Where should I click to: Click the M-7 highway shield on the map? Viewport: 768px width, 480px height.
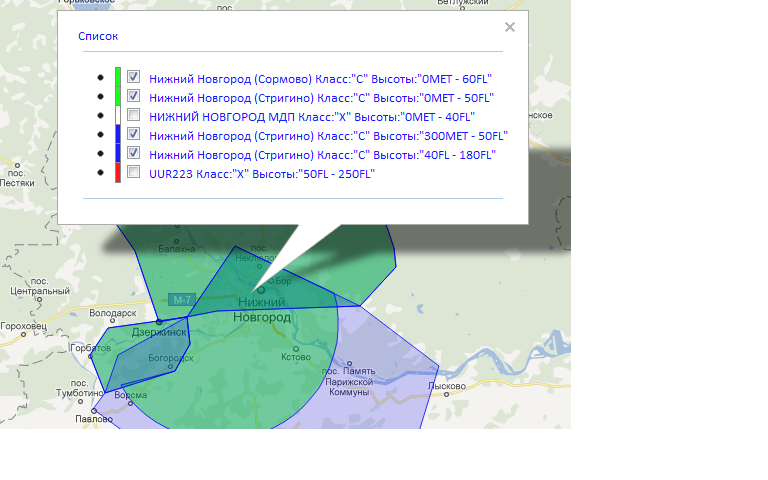pos(181,300)
